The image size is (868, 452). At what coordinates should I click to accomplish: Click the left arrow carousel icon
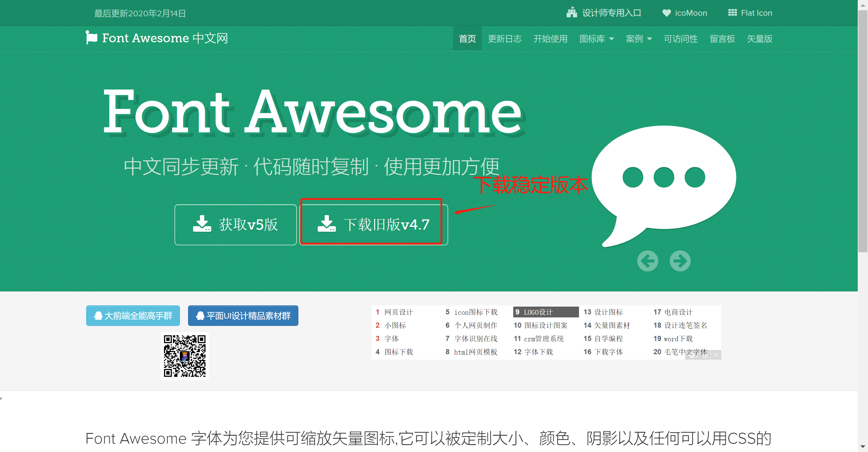(x=647, y=261)
